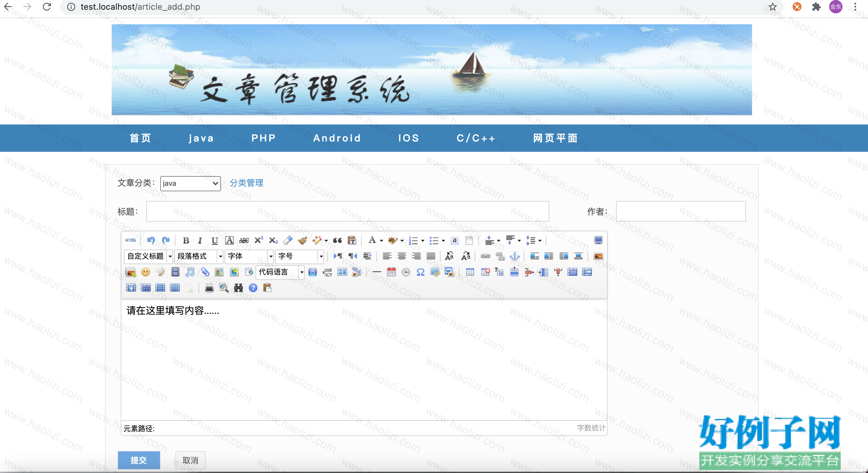Open the java navigation item

tap(201, 138)
